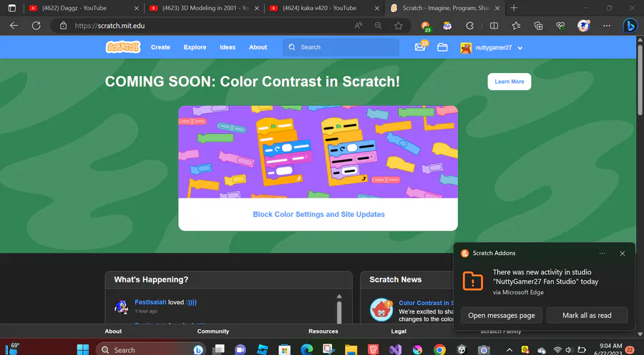This screenshot has height=355, width=644.
Task: Expand the nuttygamer27 account dropdown
Action: pyautogui.click(x=520, y=48)
